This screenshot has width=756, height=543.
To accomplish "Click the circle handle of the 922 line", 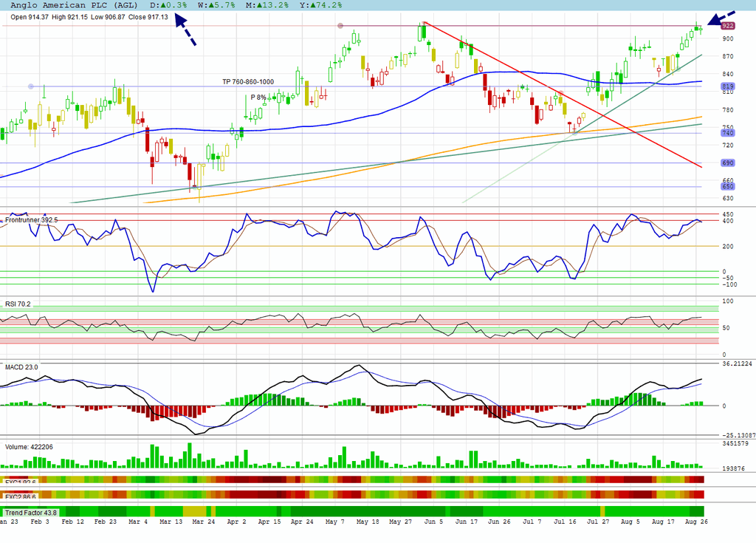I will pos(340,26).
